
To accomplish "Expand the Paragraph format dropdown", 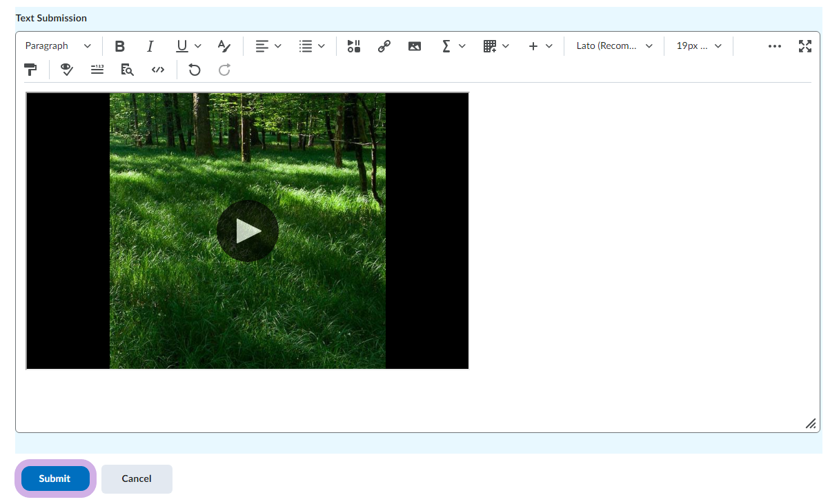I will click(x=58, y=46).
